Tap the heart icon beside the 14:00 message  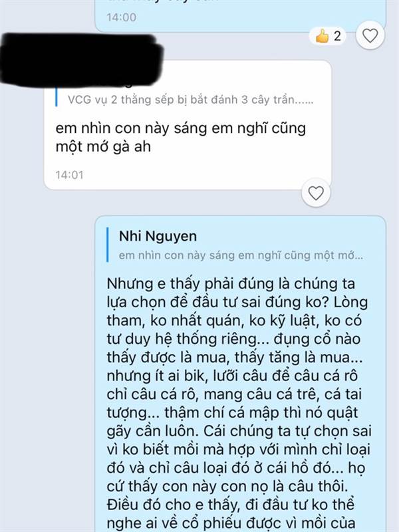click(x=370, y=36)
